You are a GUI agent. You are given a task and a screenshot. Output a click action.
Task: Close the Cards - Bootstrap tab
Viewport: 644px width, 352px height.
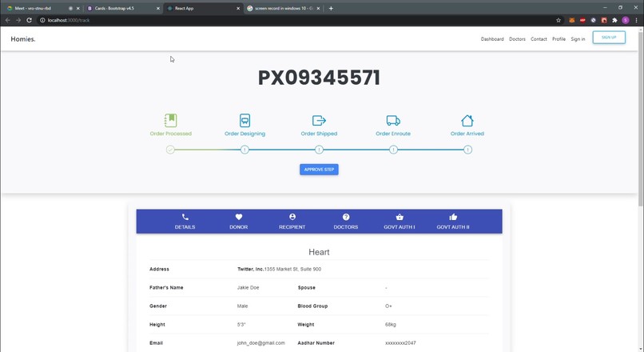pos(158,8)
